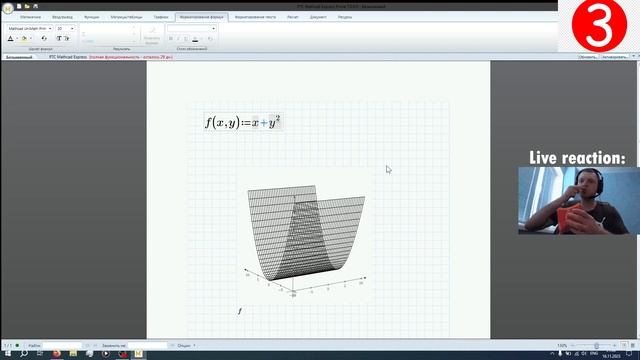This screenshot has width=640, height=360.
Task: Click the ENG language indicator
Action: tap(594, 353)
